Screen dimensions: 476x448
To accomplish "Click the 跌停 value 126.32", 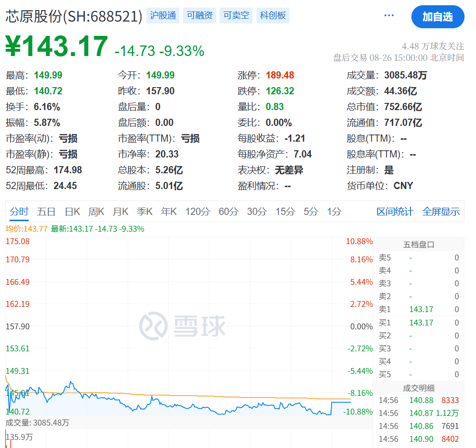I will coord(280,91).
